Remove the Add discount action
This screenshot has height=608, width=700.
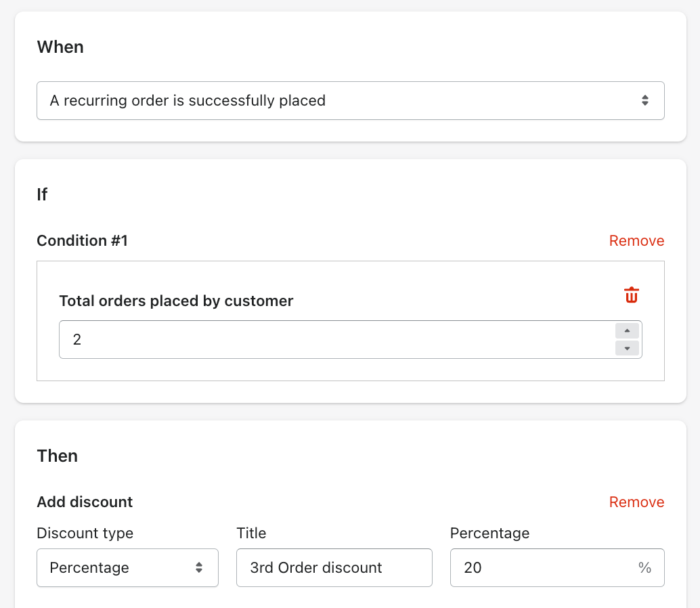636,502
